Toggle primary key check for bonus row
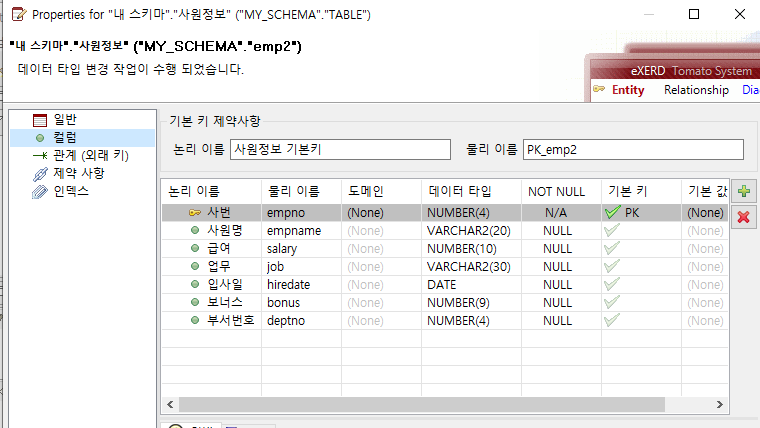The image size is (760, 428). (x=612, y=301)
